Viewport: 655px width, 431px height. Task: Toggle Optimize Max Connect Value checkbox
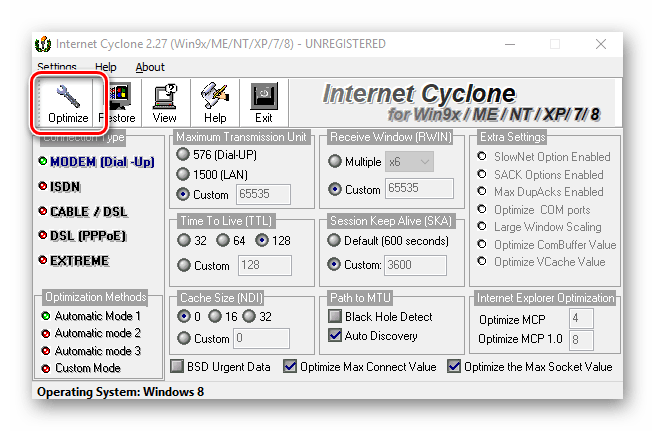[290, 366]
